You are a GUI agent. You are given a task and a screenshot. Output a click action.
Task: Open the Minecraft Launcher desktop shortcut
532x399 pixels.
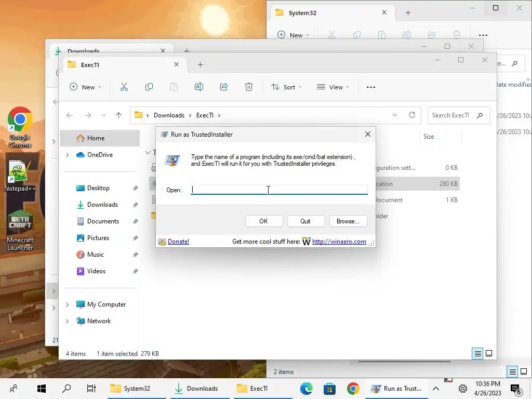click(20, 231)
